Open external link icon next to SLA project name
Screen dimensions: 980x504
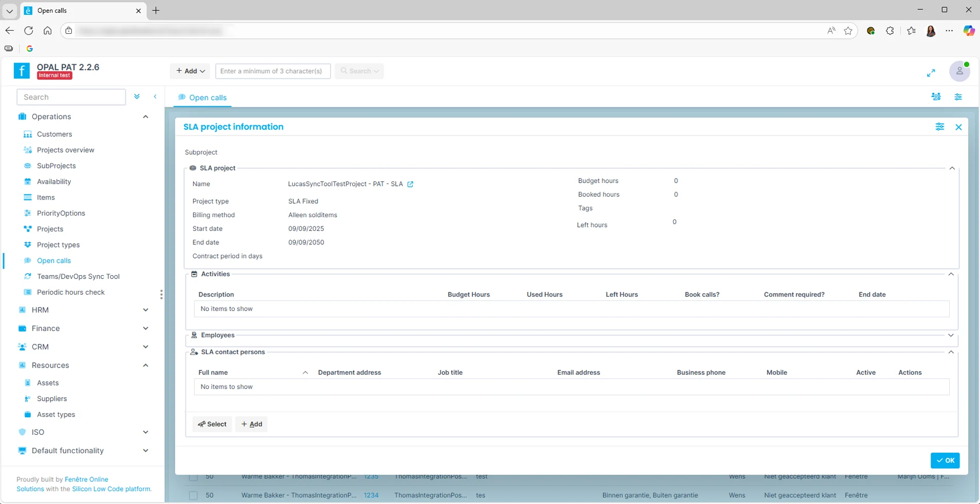410,184
